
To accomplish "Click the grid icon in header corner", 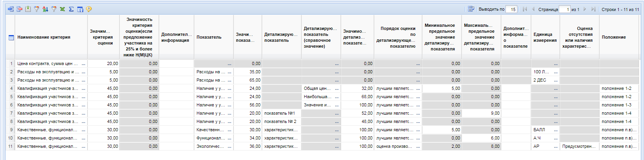I will [11, 37].
